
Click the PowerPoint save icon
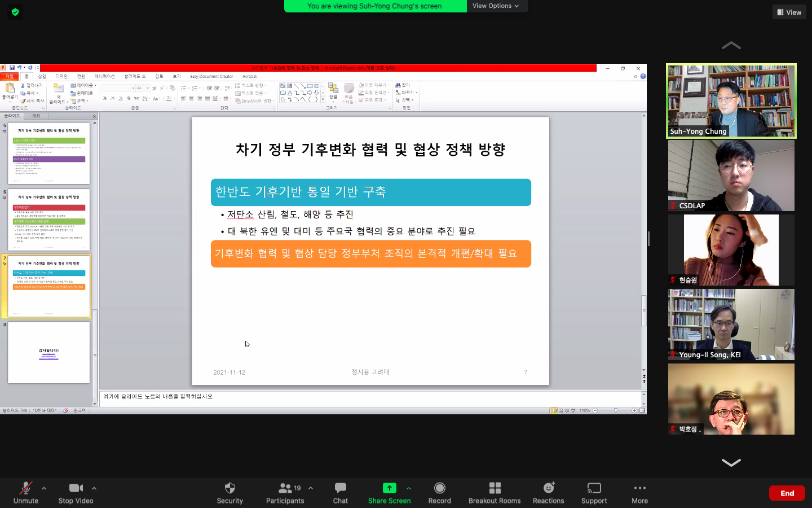(12, 68)
